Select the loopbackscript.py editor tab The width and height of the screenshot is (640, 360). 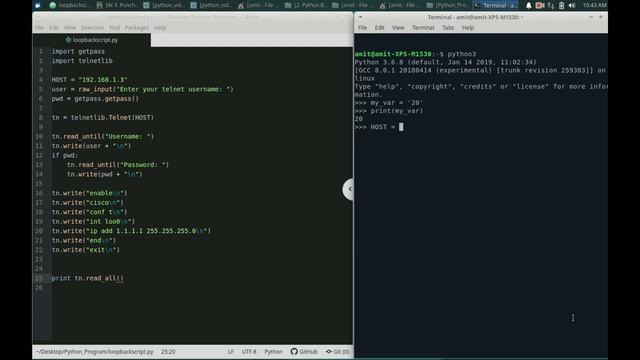click(92, 40)
